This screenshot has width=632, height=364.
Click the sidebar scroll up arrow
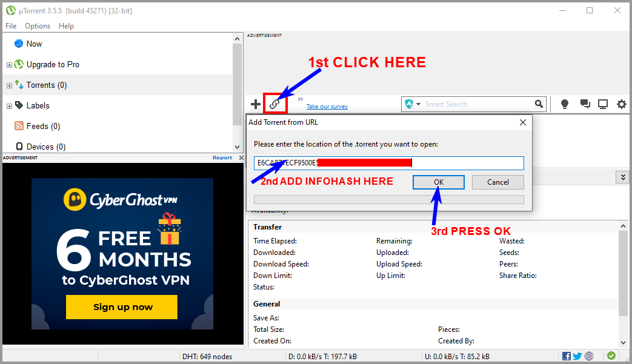(237, 39)
